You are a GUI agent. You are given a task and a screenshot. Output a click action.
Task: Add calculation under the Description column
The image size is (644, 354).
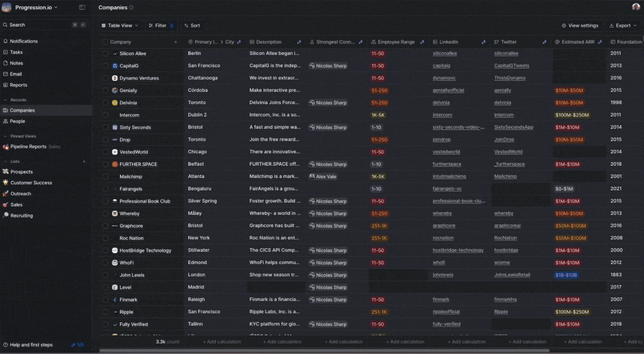coord(282,342)
